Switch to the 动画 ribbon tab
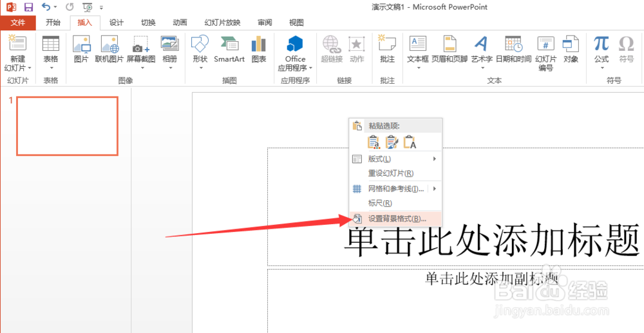The height and width of the screenshot is (333, 644). coord(180,23)
